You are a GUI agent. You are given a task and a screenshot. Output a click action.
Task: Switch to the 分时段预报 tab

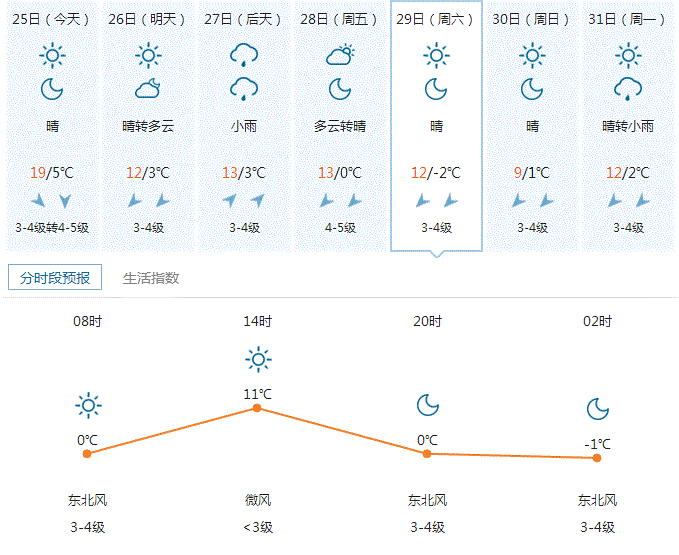click(x=55, y=278)
